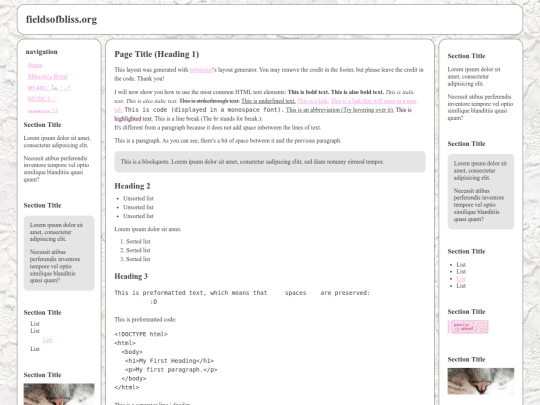
Task: Click the fieldsofbliss.org site title
Action: pos(61,19)
